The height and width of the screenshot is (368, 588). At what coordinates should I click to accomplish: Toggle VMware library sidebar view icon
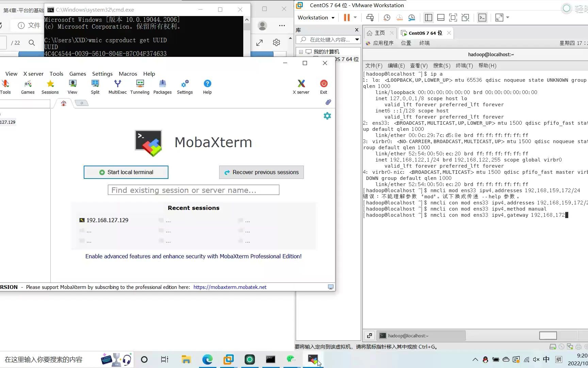(428, 18)
